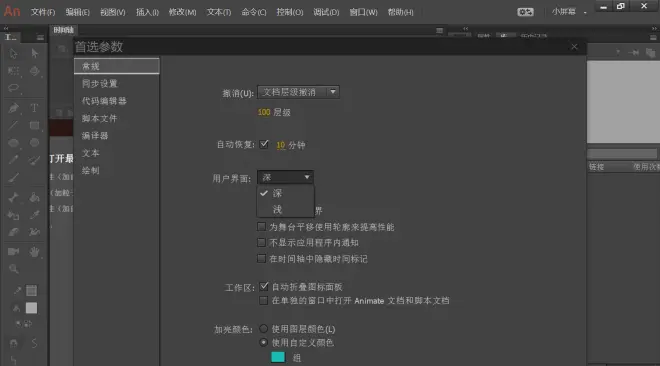Viewport: 660px width, 366px height.
Task: Enable 为舞台平移使用轮廓来提高性能 checkbox
Action: tap(261, 227)
